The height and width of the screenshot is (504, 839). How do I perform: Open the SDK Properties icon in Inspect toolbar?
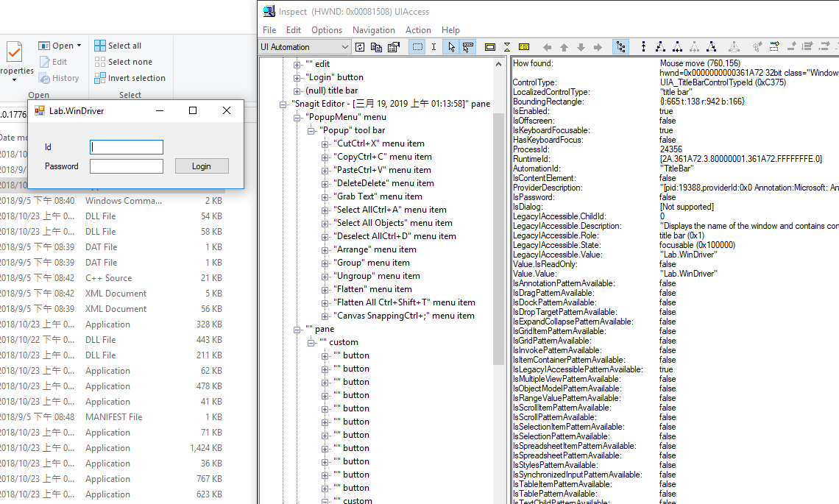393,46
